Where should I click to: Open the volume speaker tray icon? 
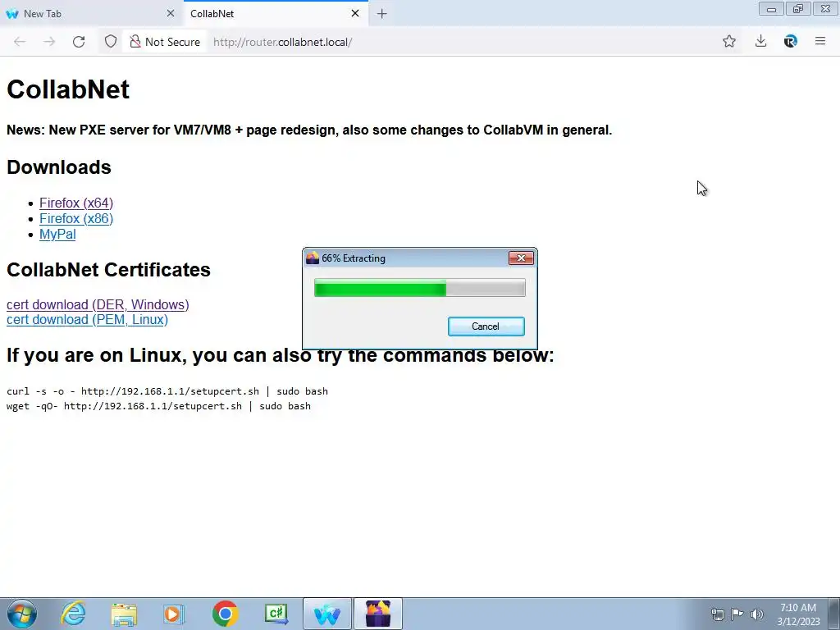click(757, 614)
